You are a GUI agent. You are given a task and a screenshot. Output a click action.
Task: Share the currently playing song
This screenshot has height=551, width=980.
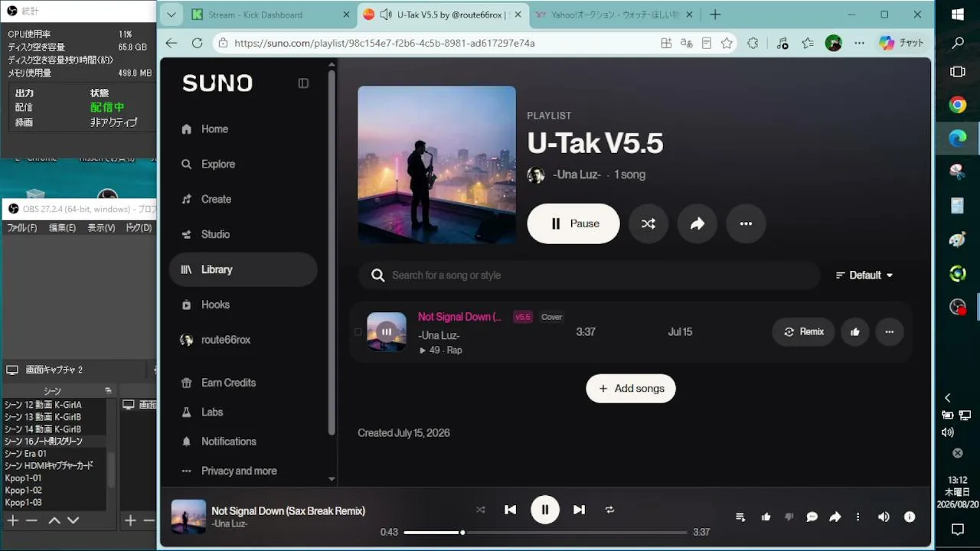[x=835, y=517]
